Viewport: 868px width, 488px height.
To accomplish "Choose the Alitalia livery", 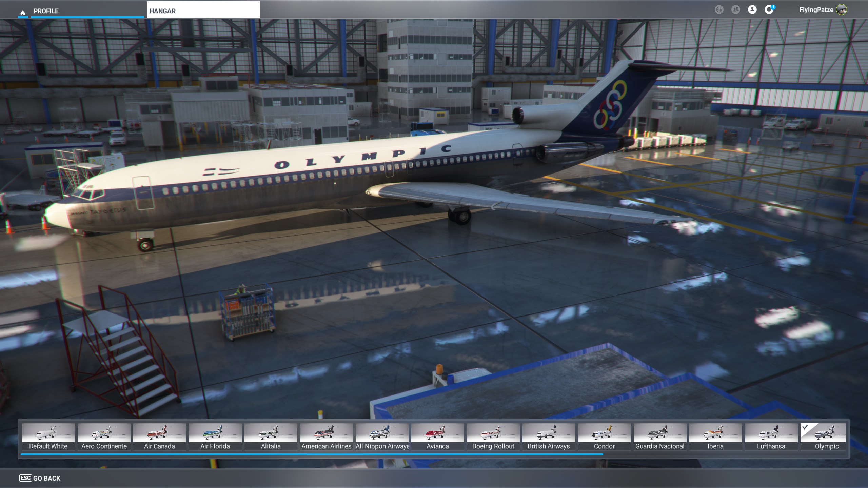I will [271, 436].
